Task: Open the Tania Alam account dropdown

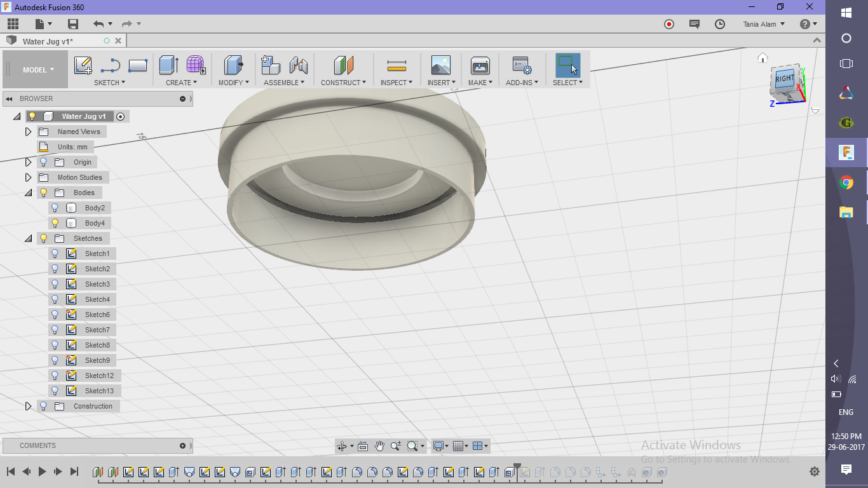Action: (x=764, y=24)
